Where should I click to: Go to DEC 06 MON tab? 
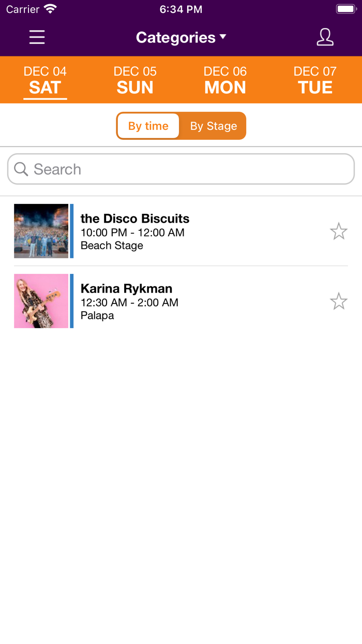(x=225, y=80)
